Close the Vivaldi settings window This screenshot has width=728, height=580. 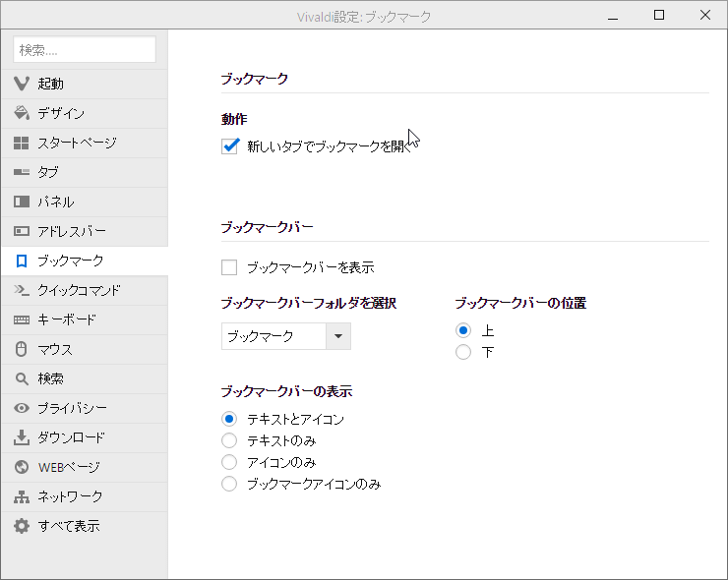[704, 16]
